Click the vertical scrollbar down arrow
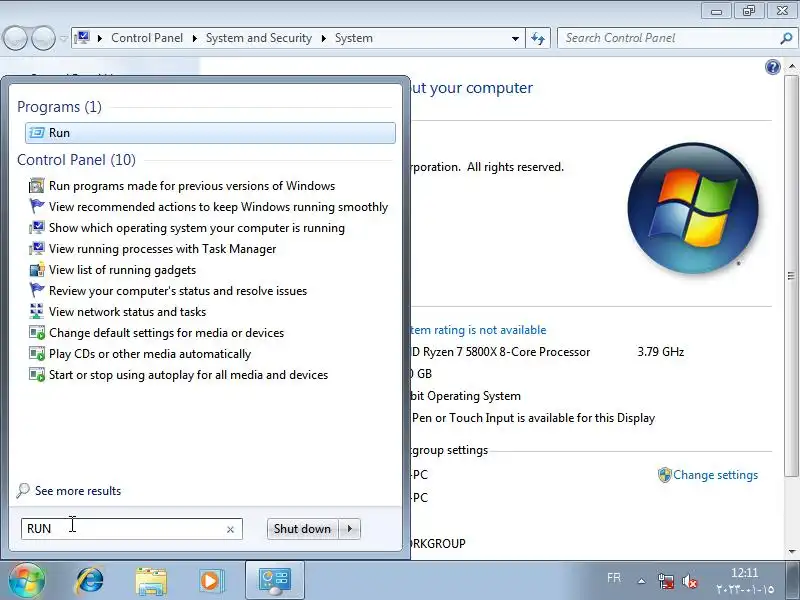 click(791, 552)
